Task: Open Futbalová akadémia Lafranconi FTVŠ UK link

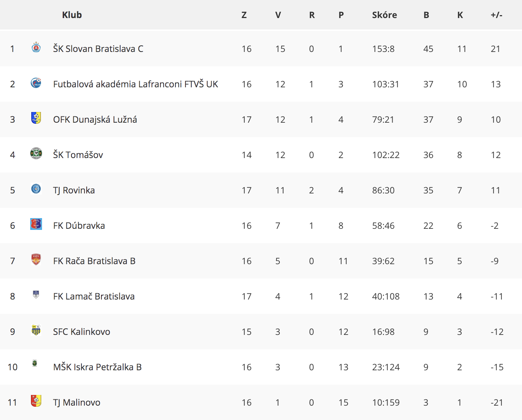Action: tap(136, 84)
